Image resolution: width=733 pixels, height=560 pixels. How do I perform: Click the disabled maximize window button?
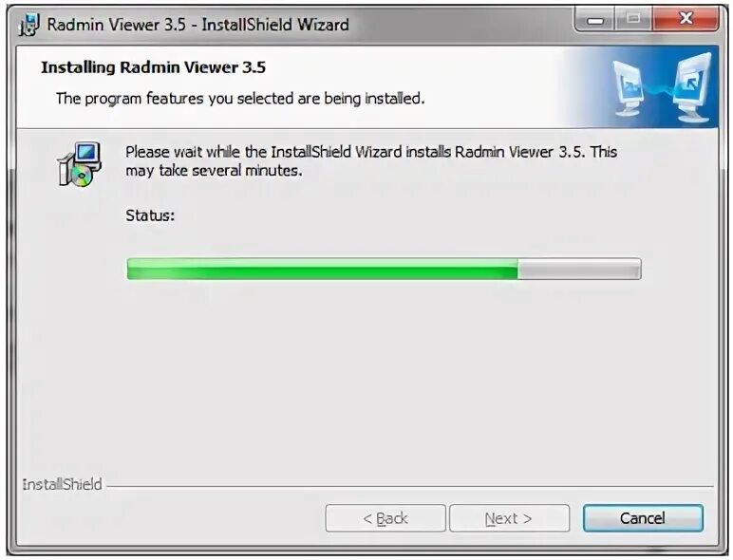tap(634, 19)
